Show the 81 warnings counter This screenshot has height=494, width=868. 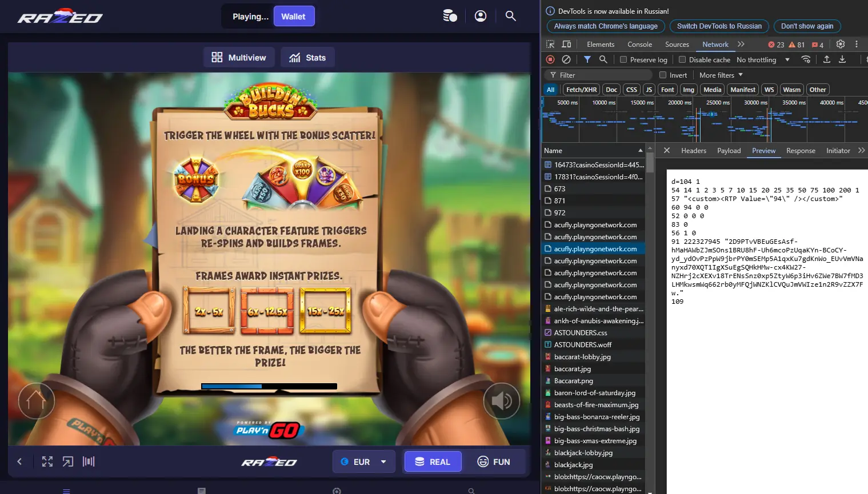pos(797,45)
